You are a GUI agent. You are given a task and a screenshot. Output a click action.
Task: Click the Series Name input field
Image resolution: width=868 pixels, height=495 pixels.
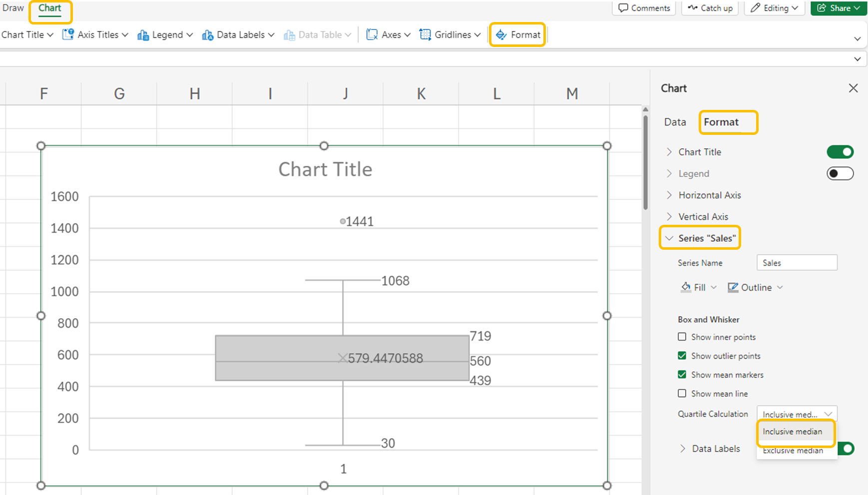[797, 263]
